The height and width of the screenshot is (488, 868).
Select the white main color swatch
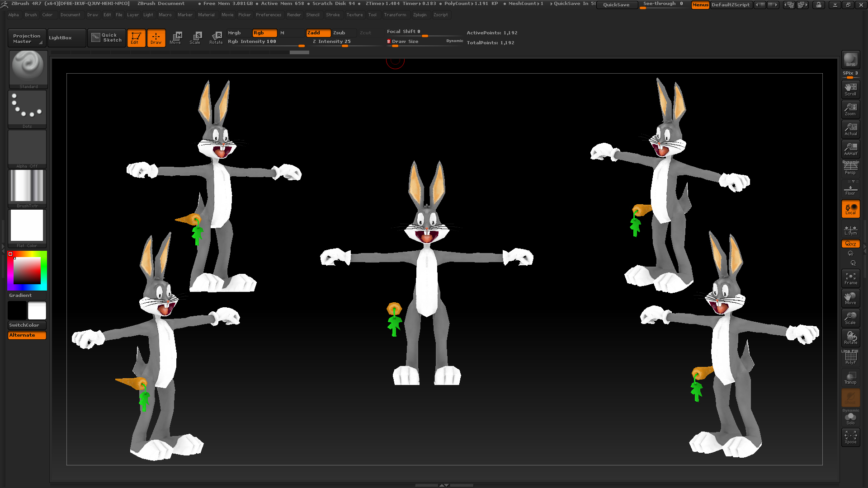(x=37, y=311)
